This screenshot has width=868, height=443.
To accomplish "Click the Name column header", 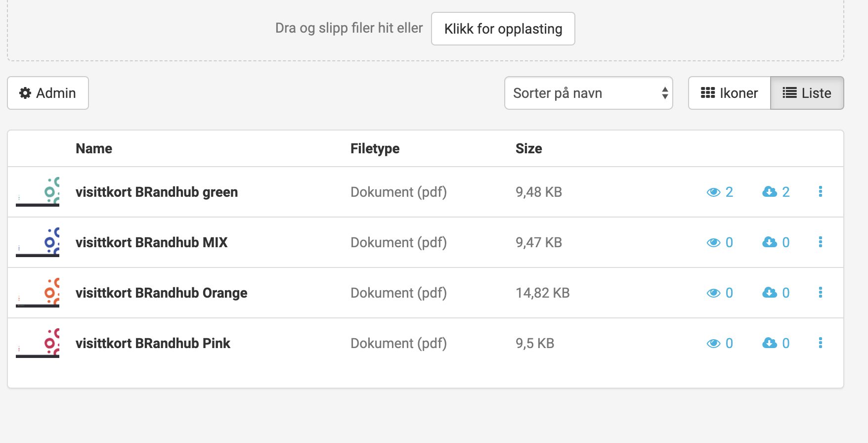I will coord(94,148).
